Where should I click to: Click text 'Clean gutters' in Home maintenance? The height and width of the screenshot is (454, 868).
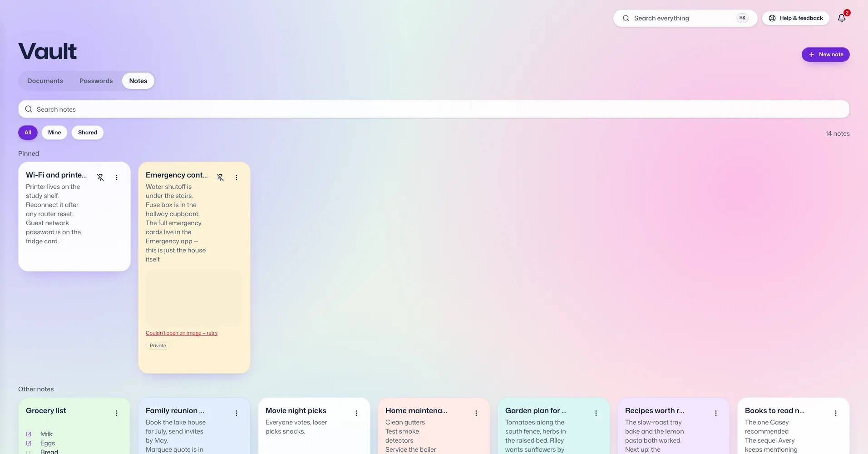click(x=405, y=422)
